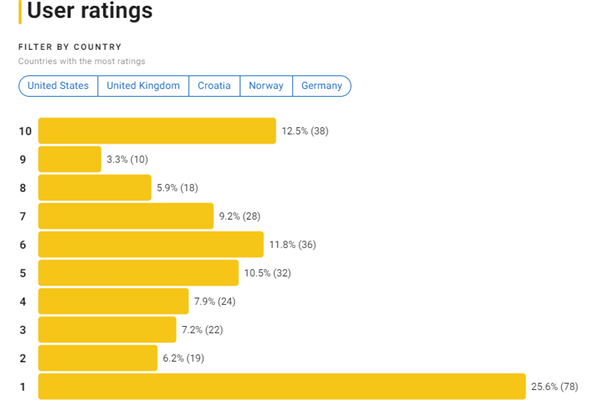This screenshot has height=409, width=600.
Task: Click the rating 4 bar
Action: pos(113,301)
